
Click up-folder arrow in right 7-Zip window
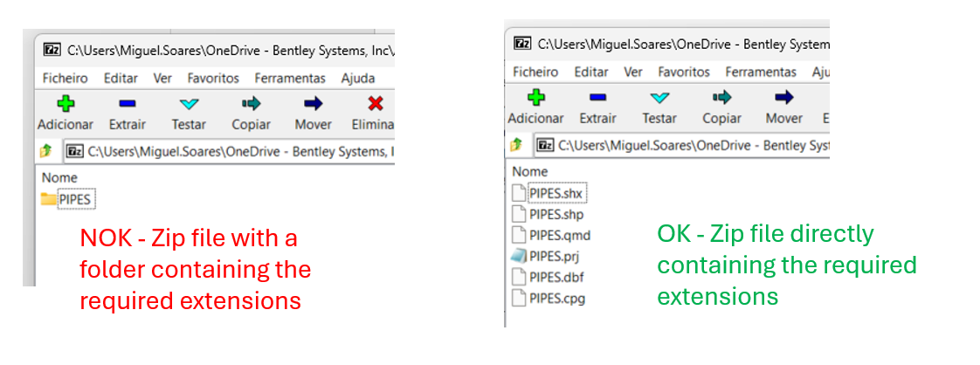(x=516, y=145)
